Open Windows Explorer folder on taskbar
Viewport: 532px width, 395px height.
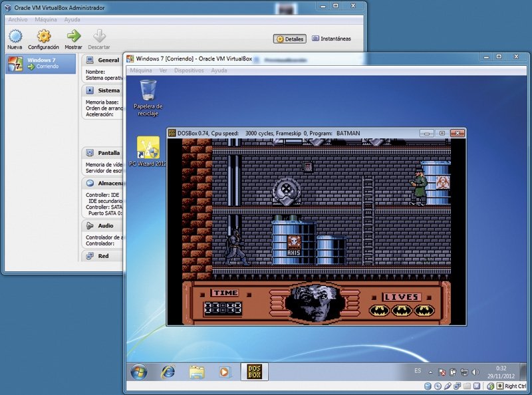(196, 372)
